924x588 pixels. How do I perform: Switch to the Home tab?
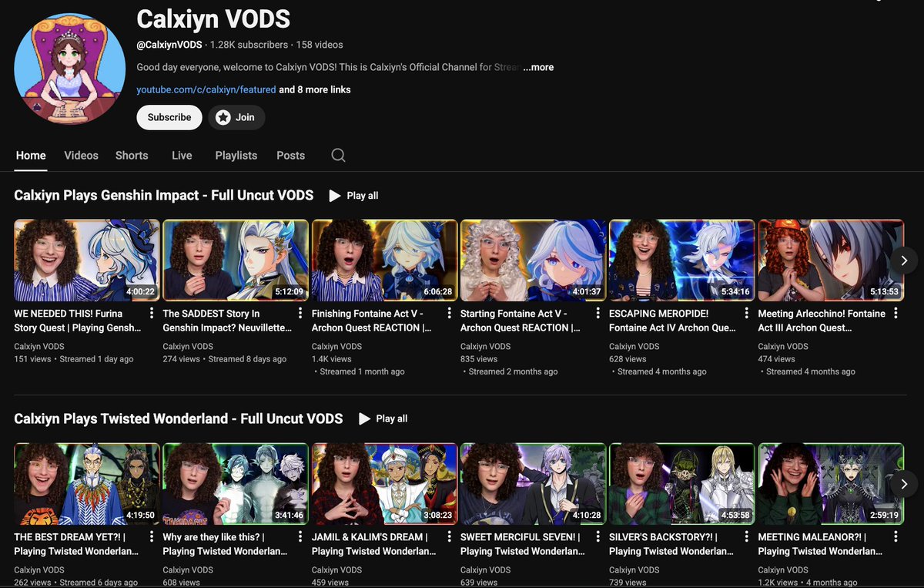coord(31,155)
